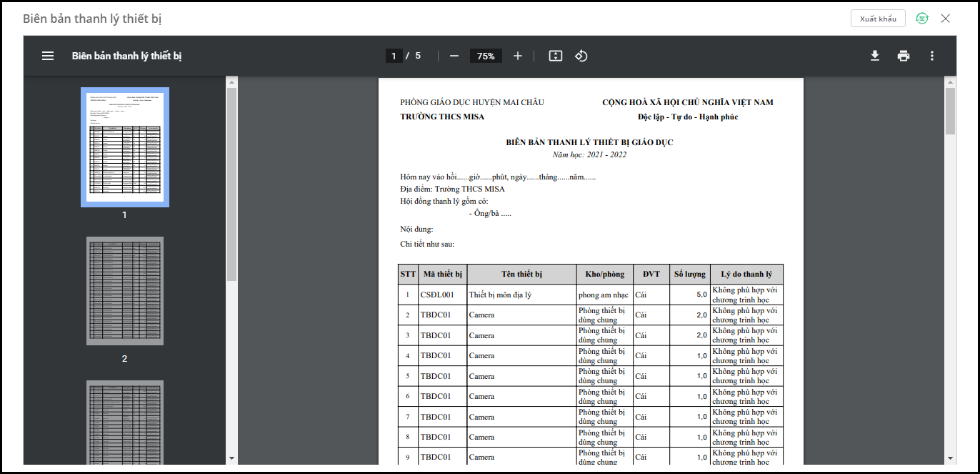Click the thumbnail panel scrollbar thumb
The image size is (980, 474).
[231, 185]
